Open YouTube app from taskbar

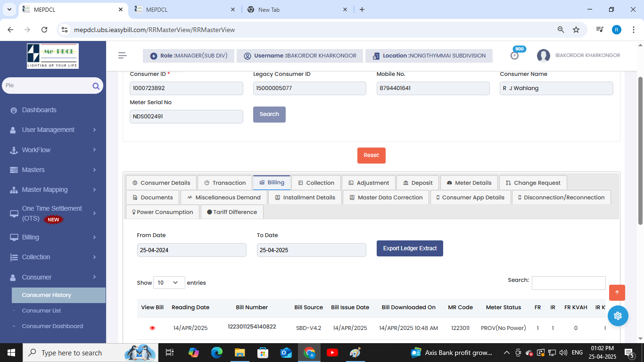click(332, 353)
